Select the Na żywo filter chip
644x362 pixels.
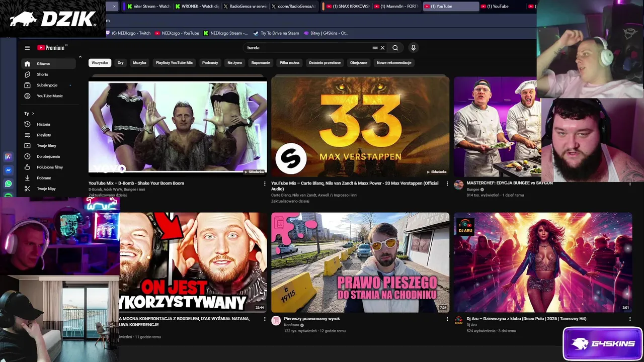pos(234,63)
